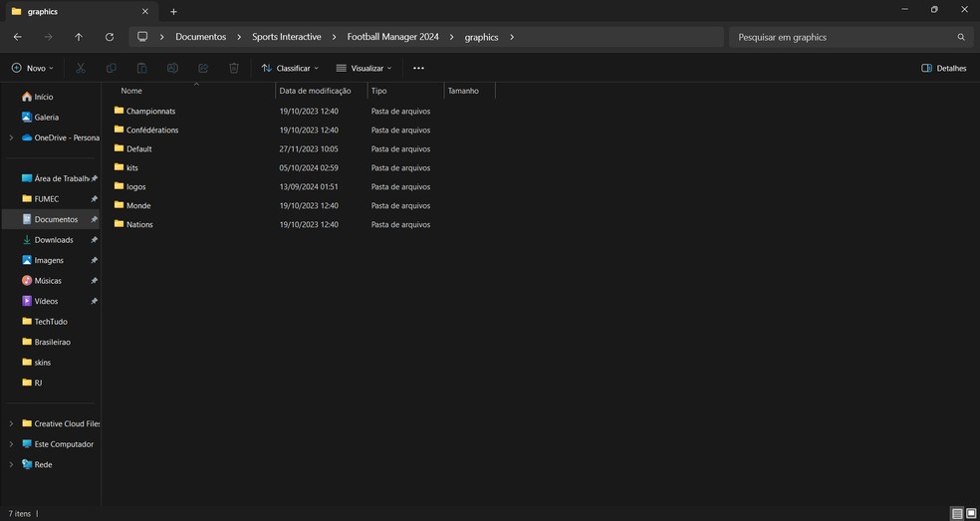Screen dimensions: 980x521
Task: Select the Downloads sidebar item
Action: point(54,240)
